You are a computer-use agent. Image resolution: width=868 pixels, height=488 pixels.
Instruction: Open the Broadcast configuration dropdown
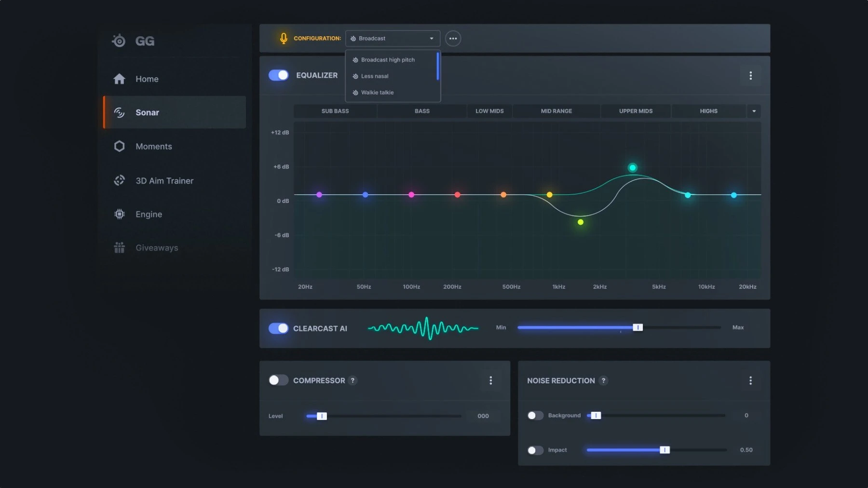point(392,38)
